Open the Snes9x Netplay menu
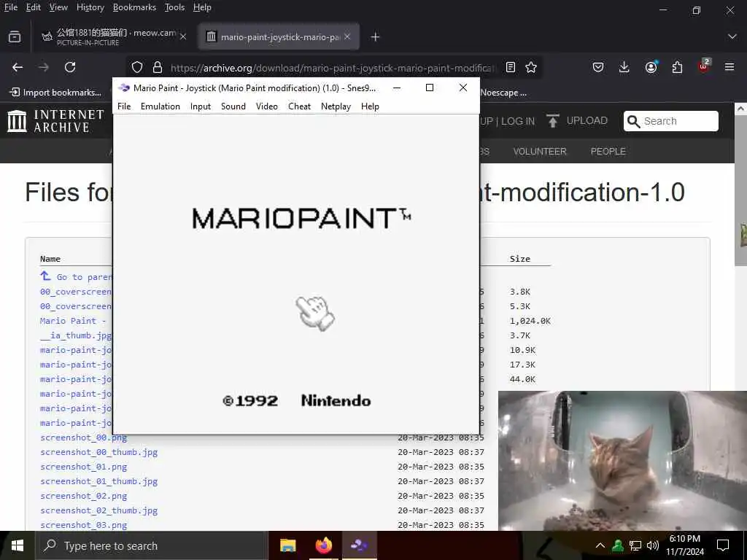 (336, 106)
